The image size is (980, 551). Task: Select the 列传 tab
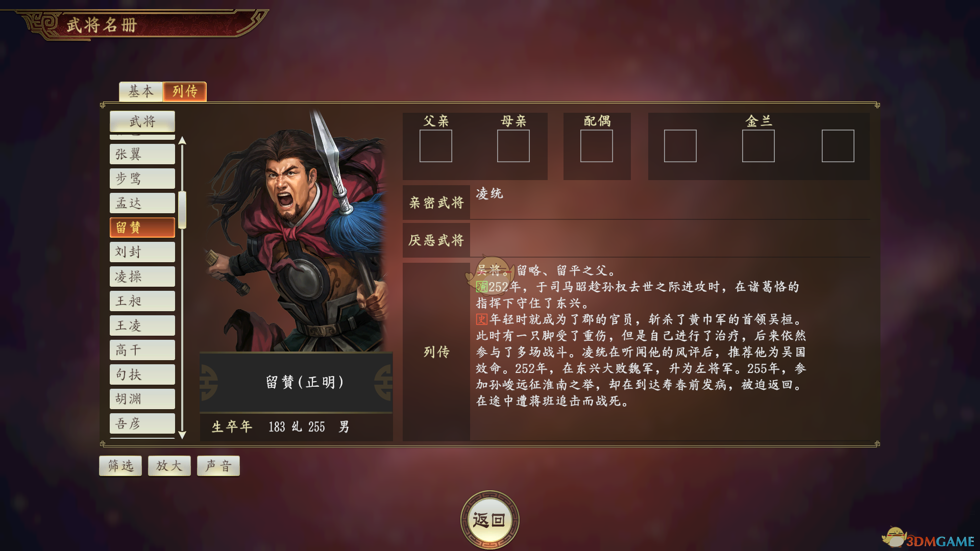click(185, 91)
